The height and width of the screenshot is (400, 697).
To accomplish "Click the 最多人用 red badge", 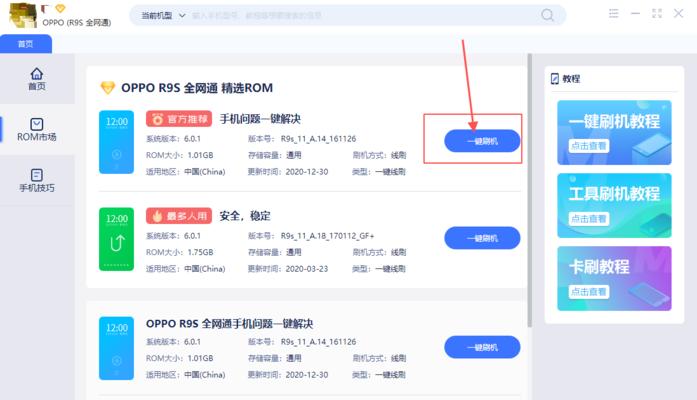I will point(179,216).
